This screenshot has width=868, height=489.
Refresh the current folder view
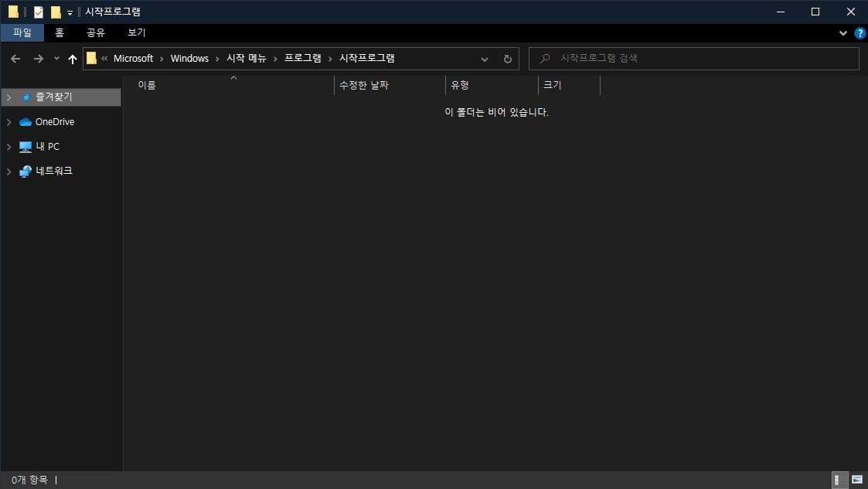click(507, 58)
